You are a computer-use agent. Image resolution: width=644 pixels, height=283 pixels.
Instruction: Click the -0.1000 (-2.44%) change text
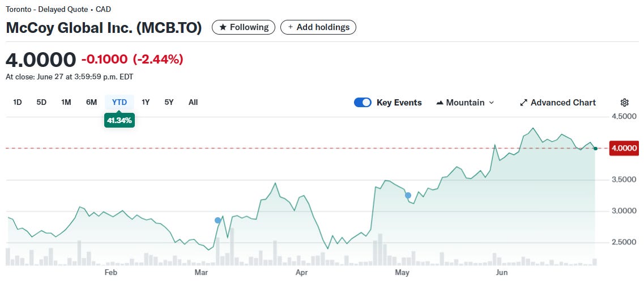point(132,59)
